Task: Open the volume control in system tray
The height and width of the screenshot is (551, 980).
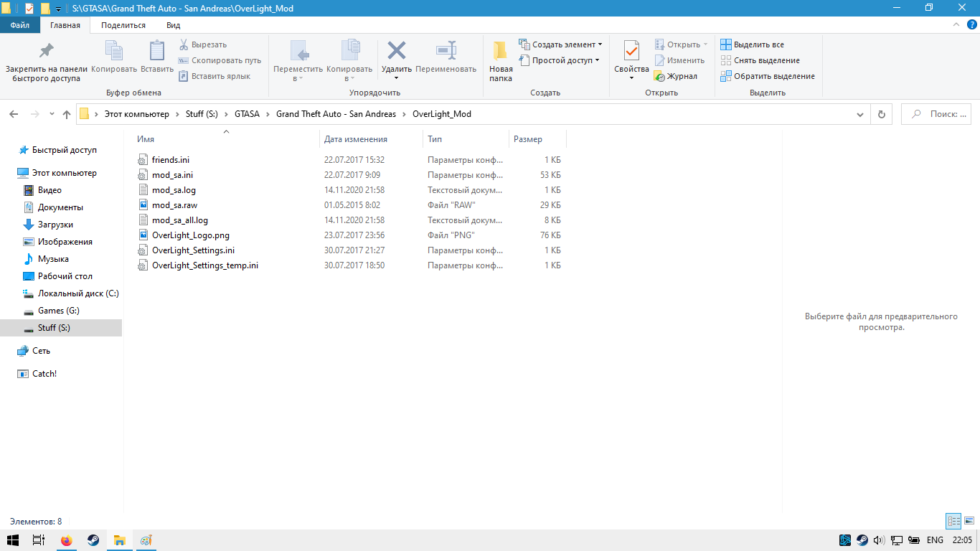Action: [x=880, y=540]
